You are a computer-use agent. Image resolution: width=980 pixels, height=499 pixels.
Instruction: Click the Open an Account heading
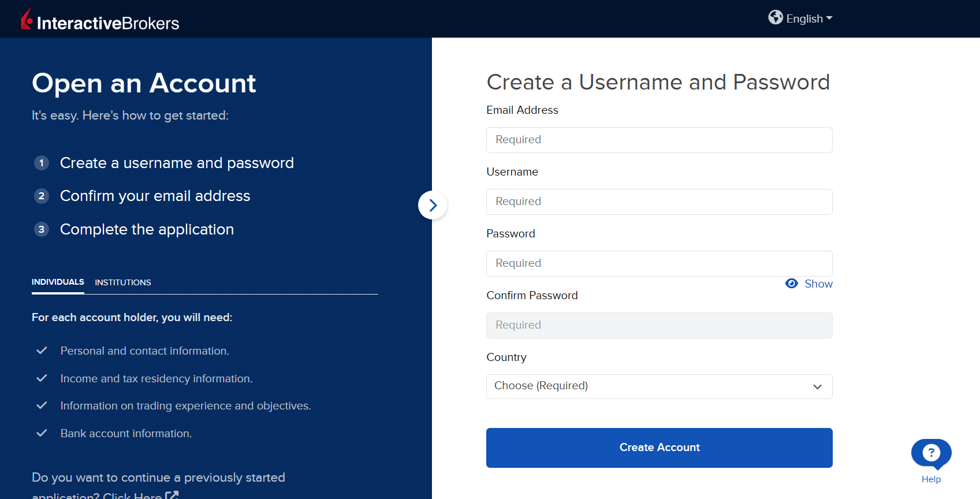(144, 83)
